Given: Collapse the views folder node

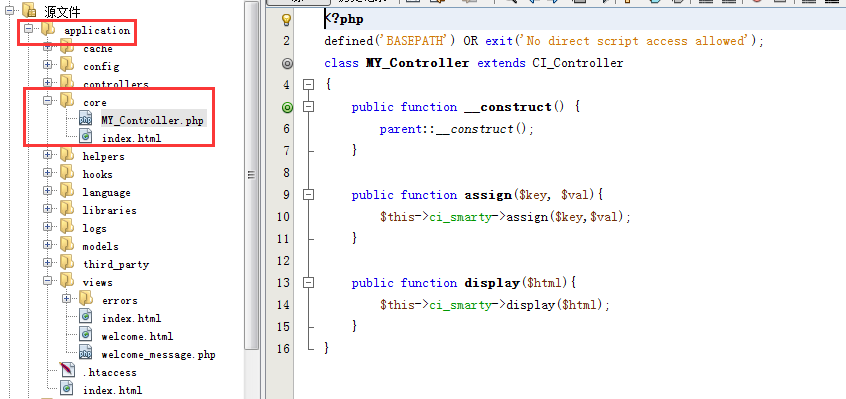Looking at the screenshot, I should coord(47,280).
